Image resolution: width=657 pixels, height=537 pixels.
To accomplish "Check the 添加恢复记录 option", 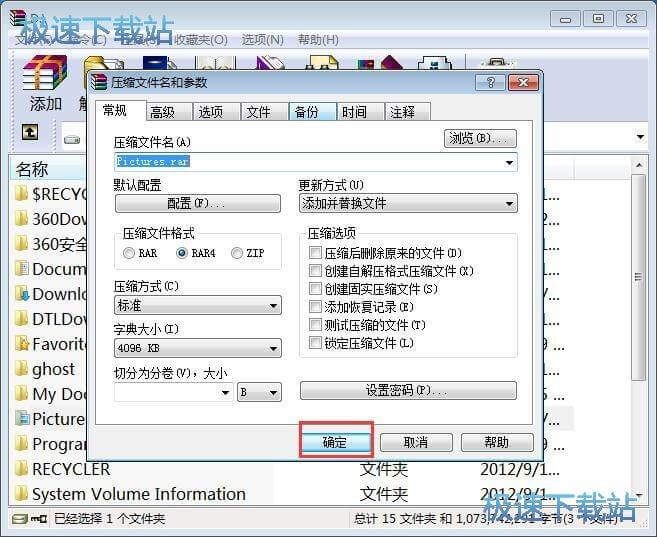I will 316,307.
